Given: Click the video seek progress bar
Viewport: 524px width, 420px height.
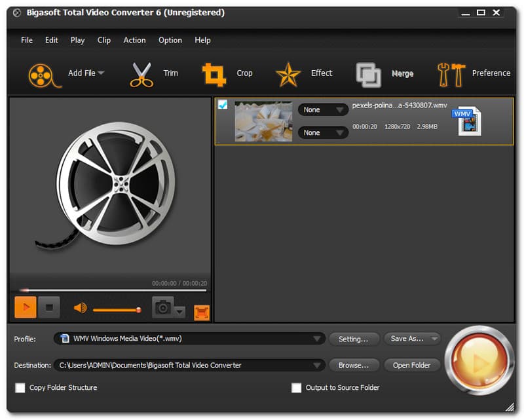Looking at the screenshot, I should click(113, 290).
